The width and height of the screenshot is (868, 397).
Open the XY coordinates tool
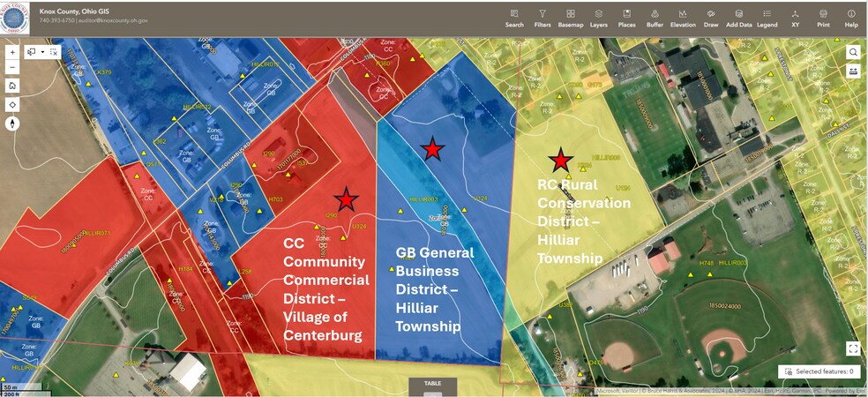[795, 19]
